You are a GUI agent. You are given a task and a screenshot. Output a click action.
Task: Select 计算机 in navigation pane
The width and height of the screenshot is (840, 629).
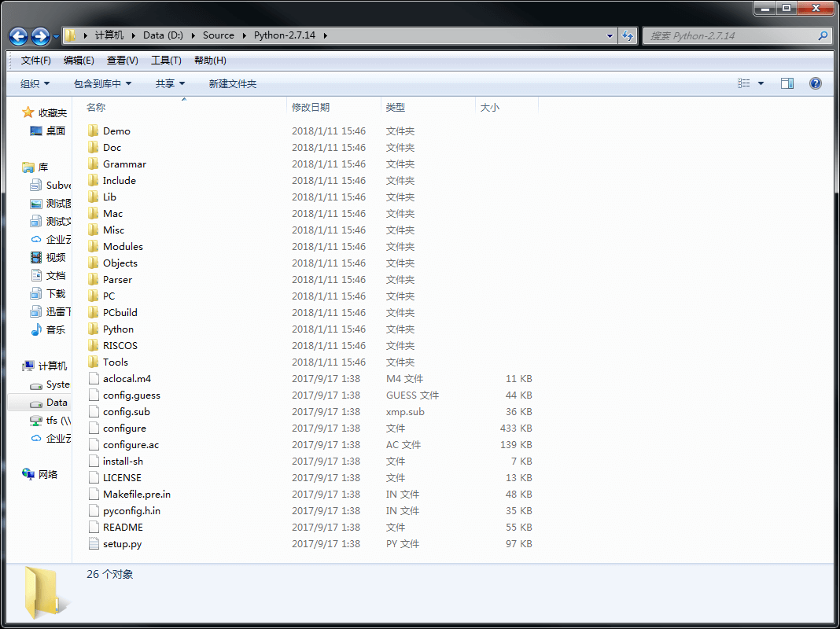(45, 366)
